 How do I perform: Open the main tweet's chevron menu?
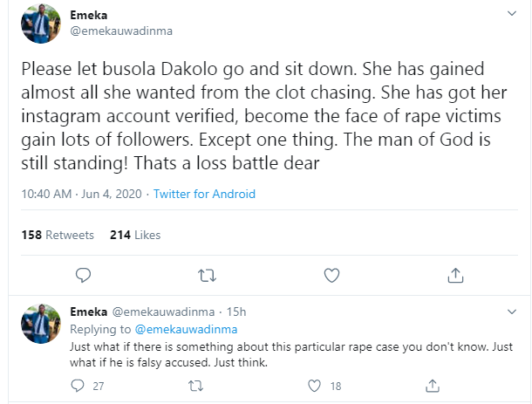(x=512, y=14)
